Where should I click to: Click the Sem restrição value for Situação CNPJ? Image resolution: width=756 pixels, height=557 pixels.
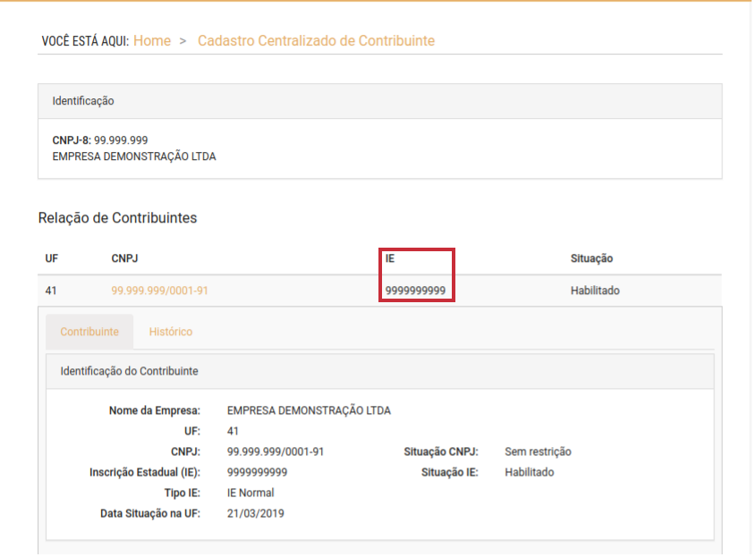538,452
